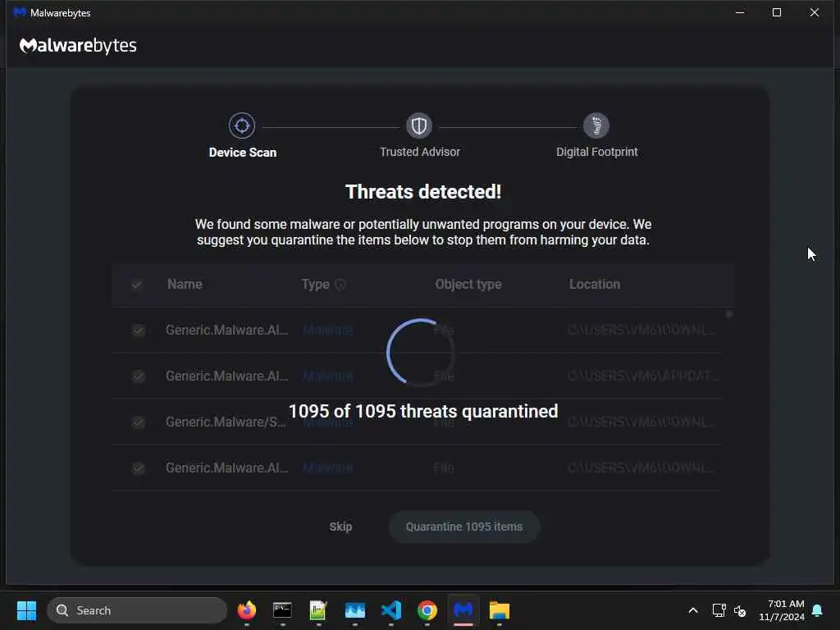Click the network status tray icon
Image resolution: width=840 pixels, height=630 pixels.
[719, 610]
